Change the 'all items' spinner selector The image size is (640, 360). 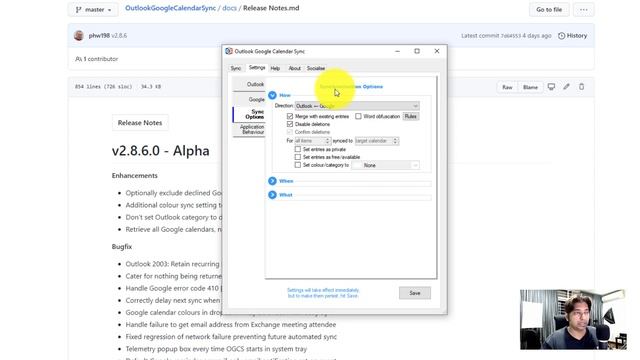(x=312, y=141)
